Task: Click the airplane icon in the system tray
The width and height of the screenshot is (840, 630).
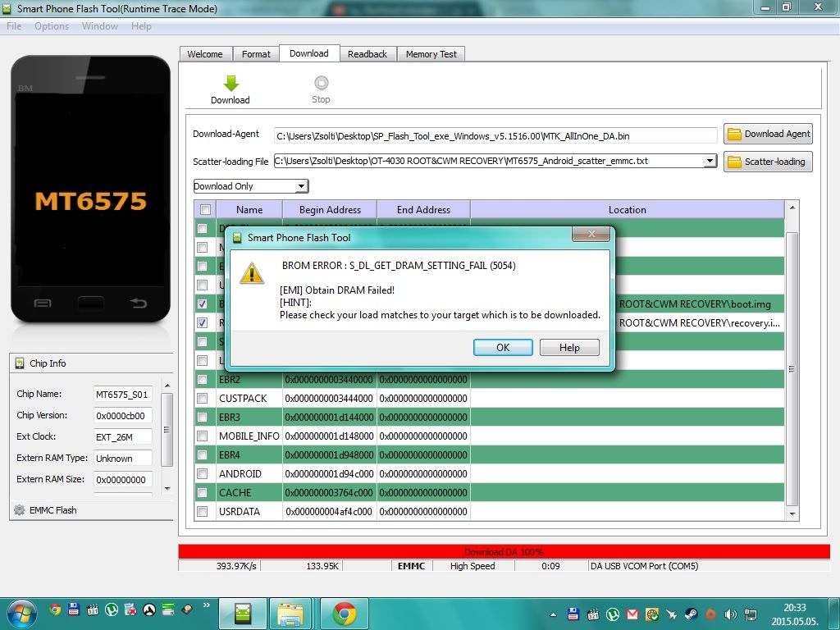Action: pyautogui.click(x=672, y=614)
